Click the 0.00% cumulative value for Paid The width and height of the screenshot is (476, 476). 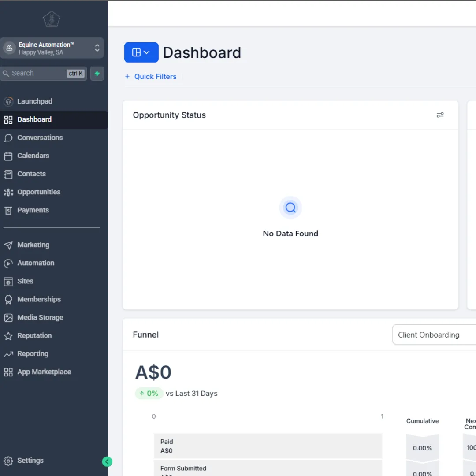pos(422,448)
